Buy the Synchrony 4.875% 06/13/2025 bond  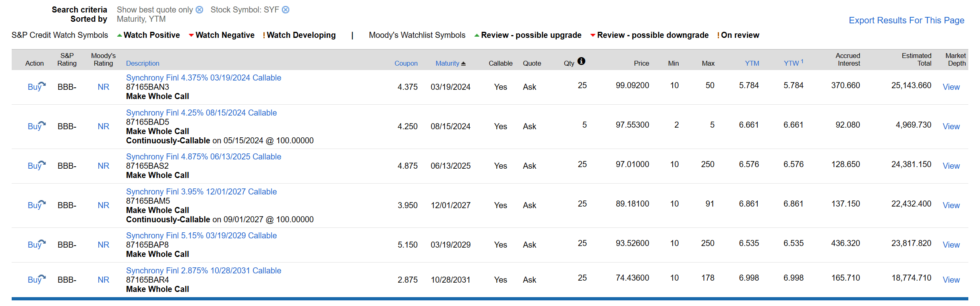pos(36,165)
